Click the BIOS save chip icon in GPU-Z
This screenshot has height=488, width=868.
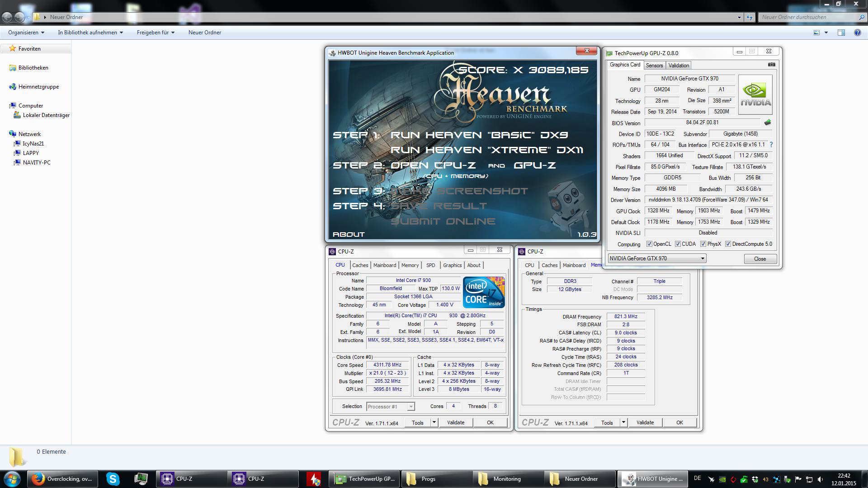point(767,122)
